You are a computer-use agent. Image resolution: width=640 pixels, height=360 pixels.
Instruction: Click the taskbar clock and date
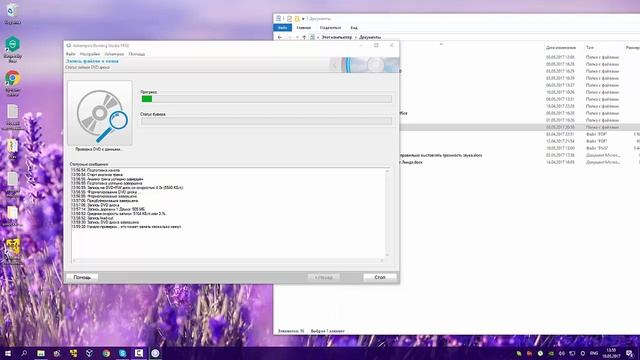coord(611,353)
